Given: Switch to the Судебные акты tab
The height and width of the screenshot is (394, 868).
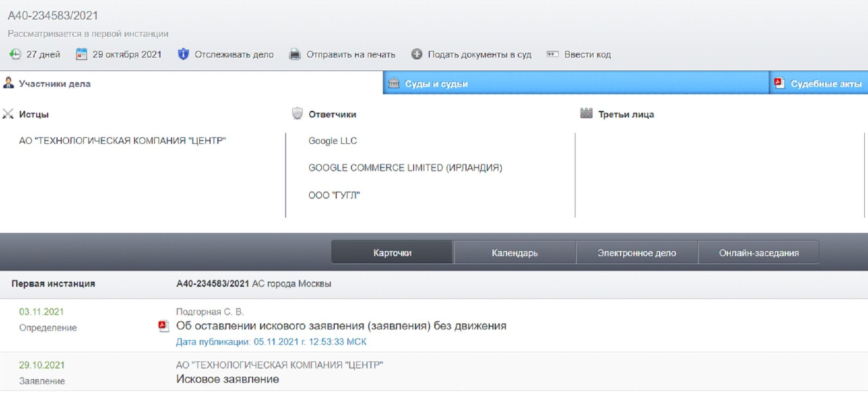Looking at the screenshot, I should 818,83.
